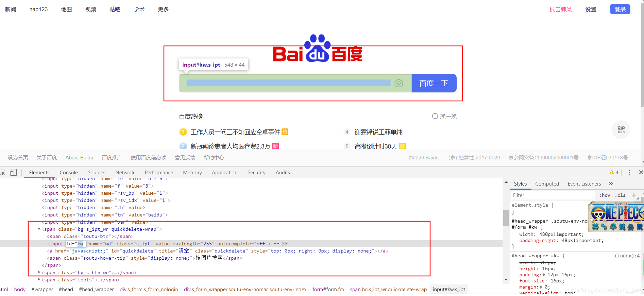644x296 pixels.
Task: Click the warning triangle count icon
Action: click(614, 173)
